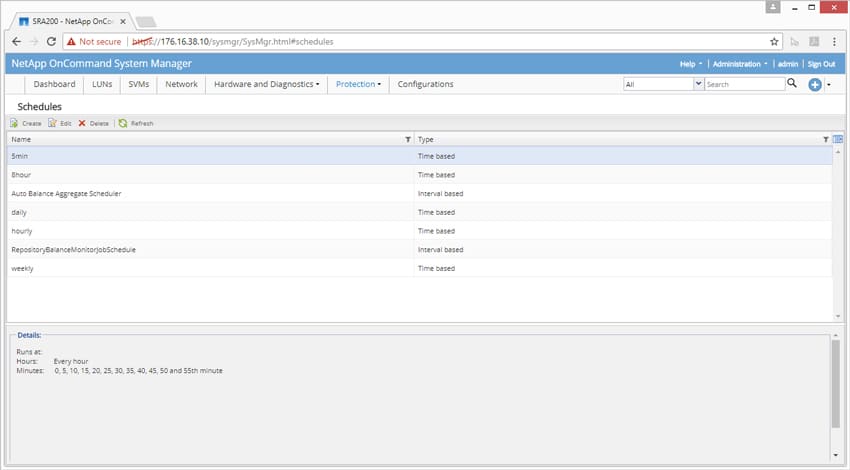The height and width of the screenshot is (470, 850).
Task: Edit the selected schedule
Action: (x=60, y=124)
